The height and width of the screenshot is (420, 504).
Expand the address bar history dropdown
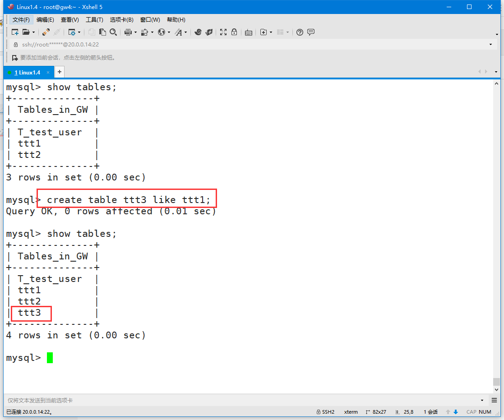[490, 44]
